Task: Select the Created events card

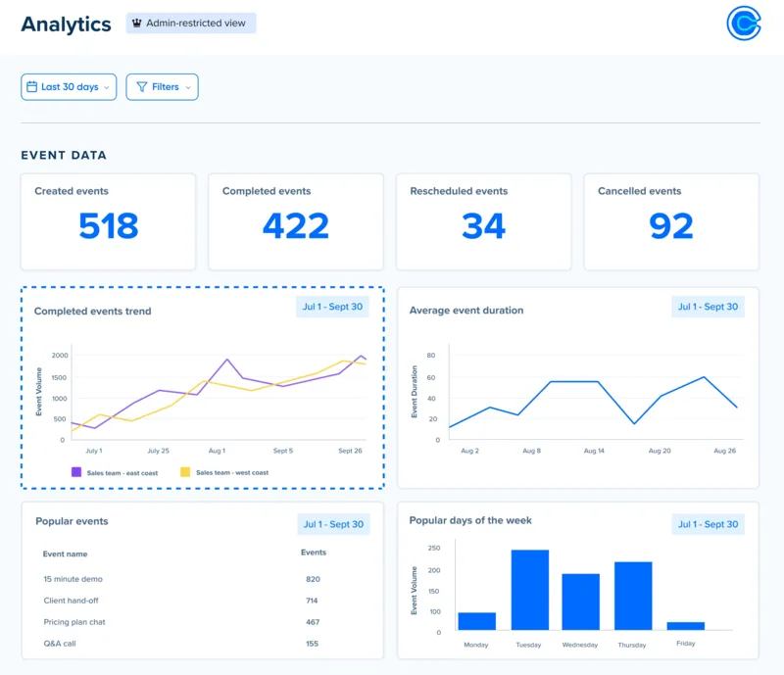Action: (108, 222)
